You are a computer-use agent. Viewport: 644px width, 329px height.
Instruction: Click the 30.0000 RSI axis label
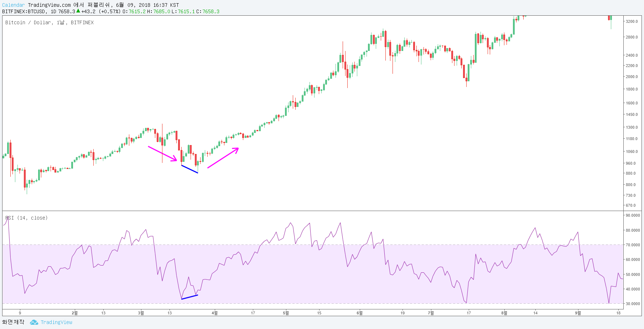633,304
